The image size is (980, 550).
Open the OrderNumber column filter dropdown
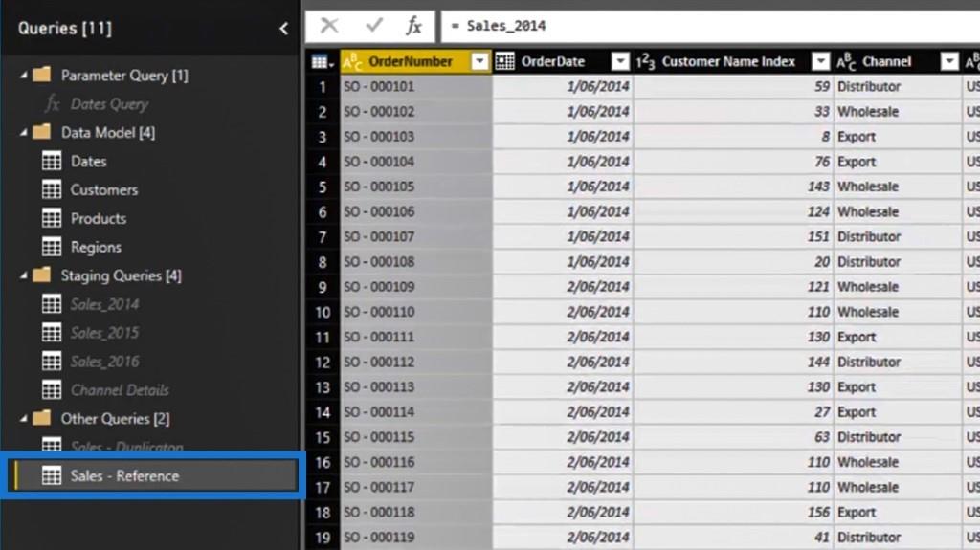click(x=480, y=61)
